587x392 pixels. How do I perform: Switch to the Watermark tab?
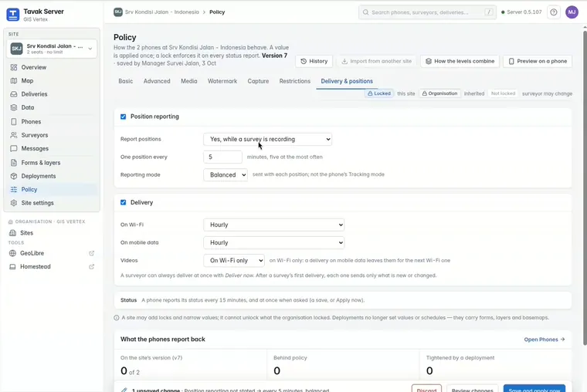click(x=222, y=81)
